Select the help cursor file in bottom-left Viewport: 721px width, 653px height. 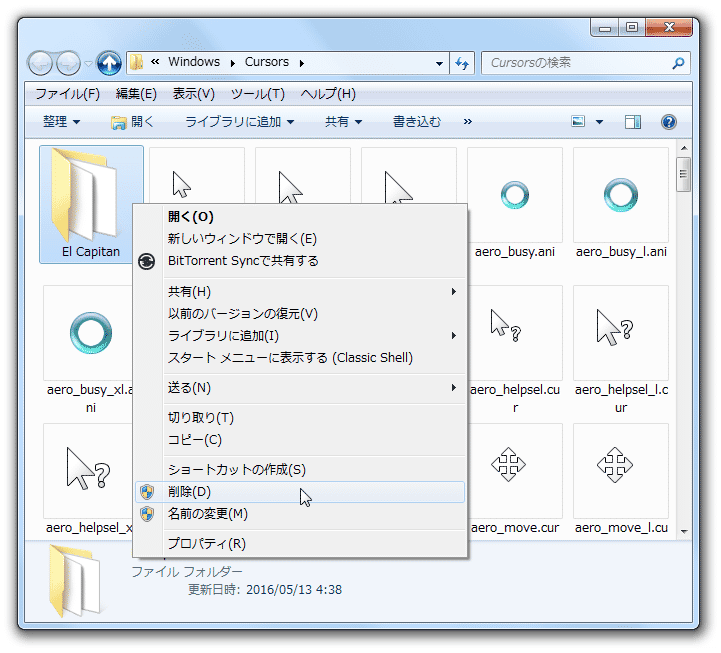click(x=88, y=479)
